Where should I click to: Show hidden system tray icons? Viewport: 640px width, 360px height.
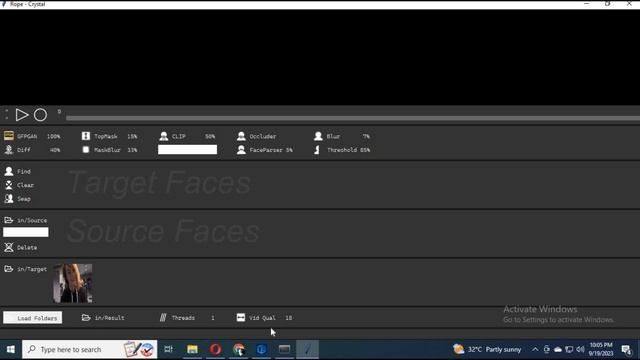535,349
